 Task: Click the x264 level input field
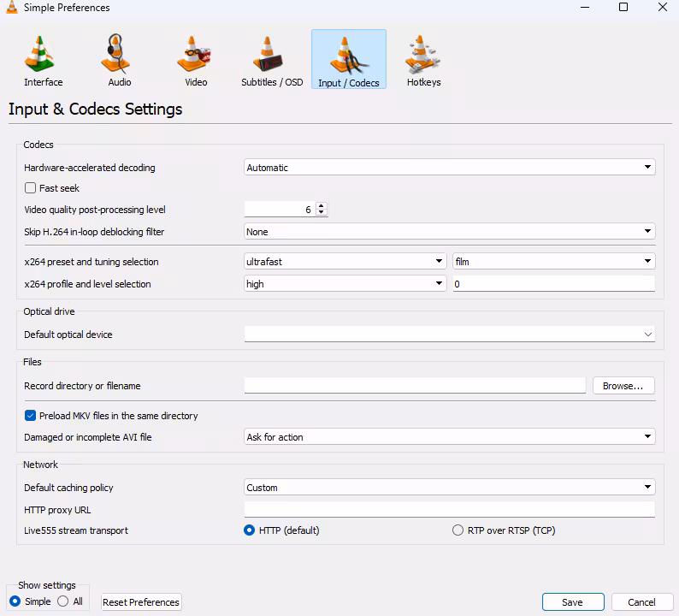[x=554, y=284]
